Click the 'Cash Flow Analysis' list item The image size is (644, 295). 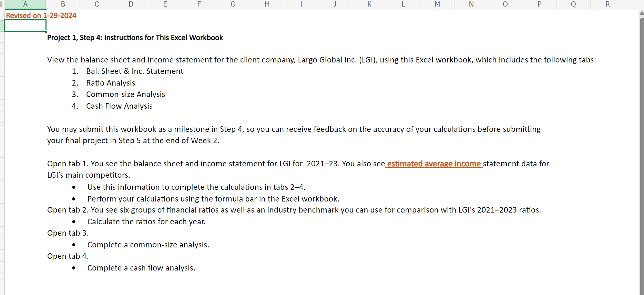click(x=119, y=106)
